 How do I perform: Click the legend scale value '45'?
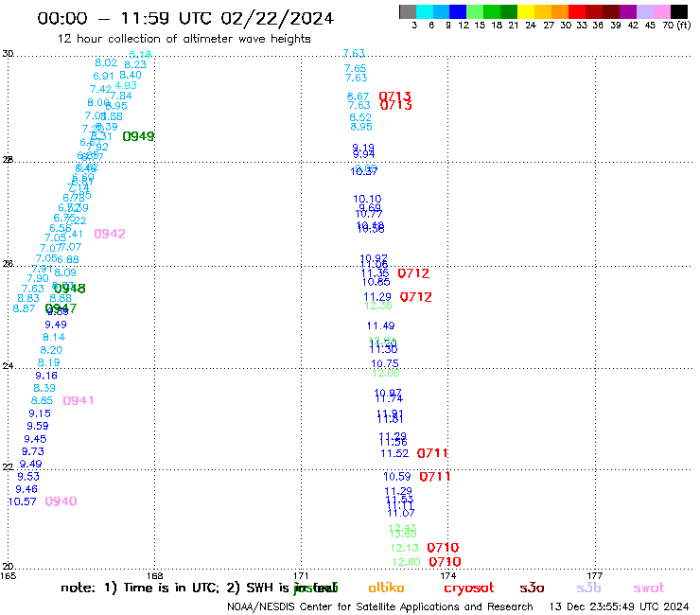650,26
